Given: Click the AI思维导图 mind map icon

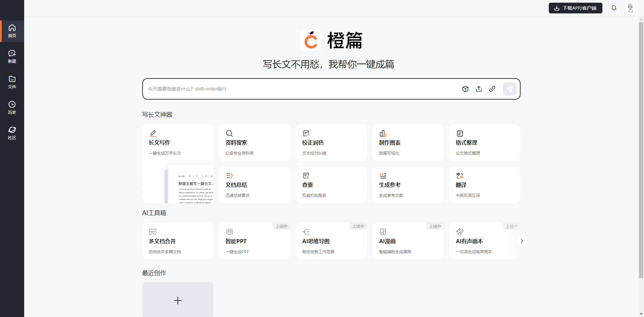Looking at the screenshot, I should (306, 231).
